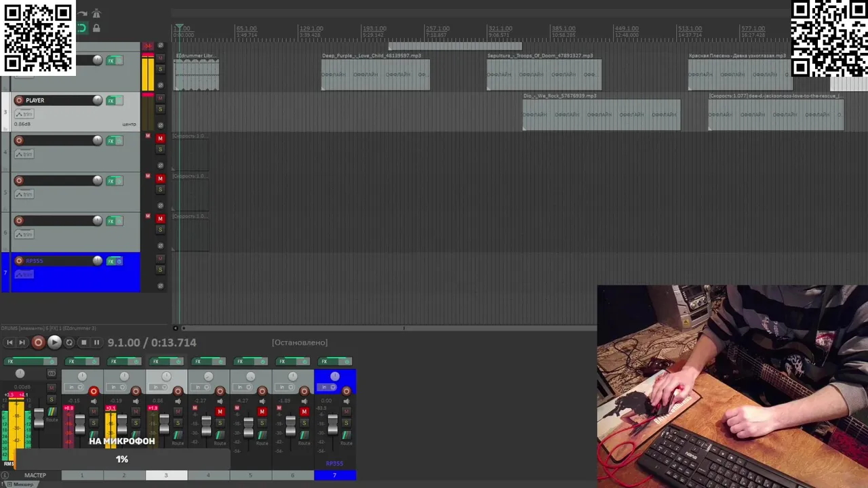Open the trim envelope menu on track 4
868x488 pixels.
[24, 154]
